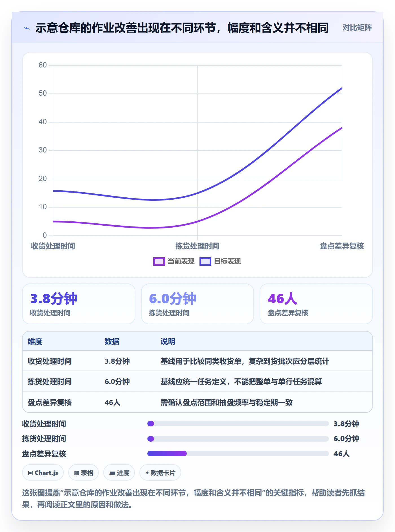Select the Chart.js tag chip
395x532 pixels.
tap(43, 473)
